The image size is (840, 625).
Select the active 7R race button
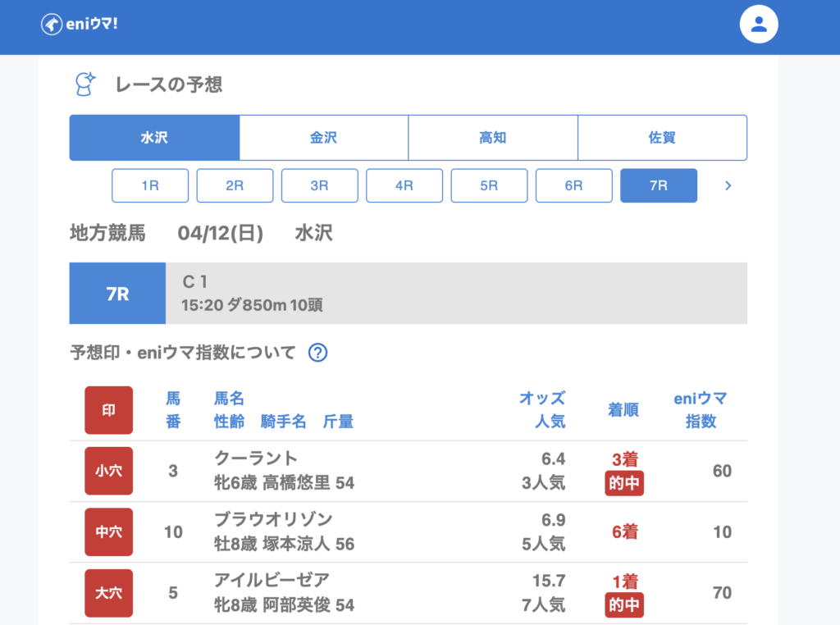pyautogui.click(x=659, y=186)
